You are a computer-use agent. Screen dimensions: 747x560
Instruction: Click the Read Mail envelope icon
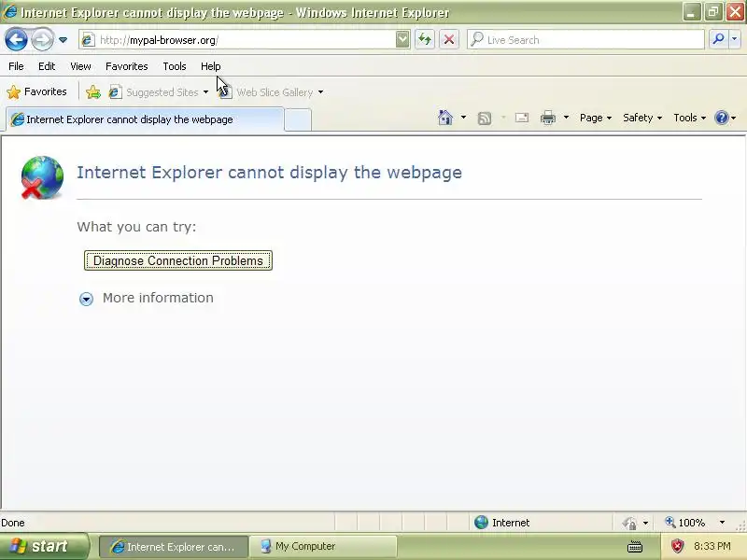coord(522,118)
